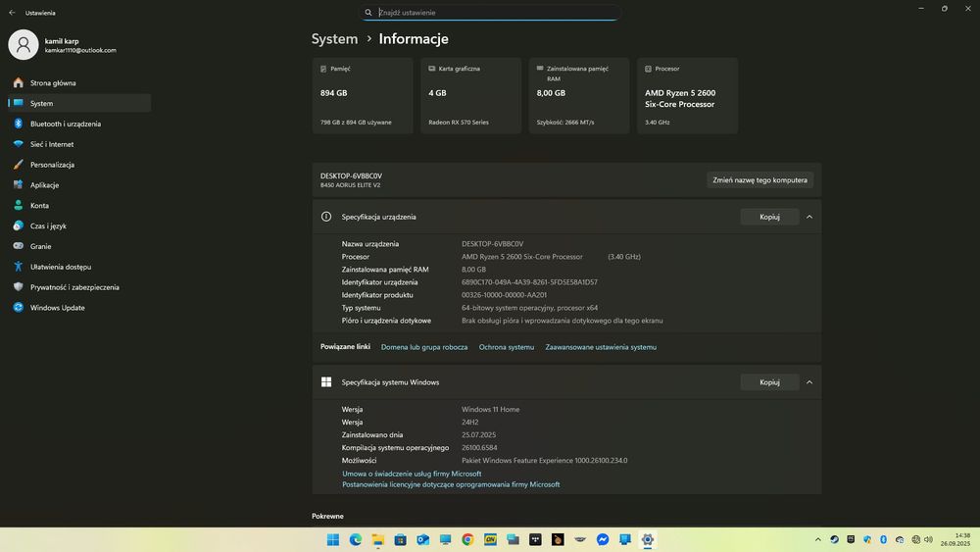The image size is (980, 552).
Task: Open the taskbar clock and date
Action: pos(955,539)
